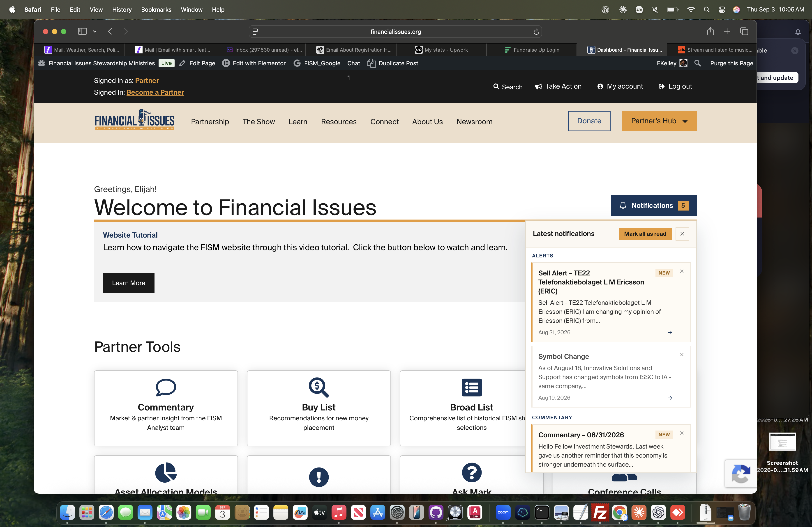Expand the sidebar tab group dropdown arrow

(95, 31)
